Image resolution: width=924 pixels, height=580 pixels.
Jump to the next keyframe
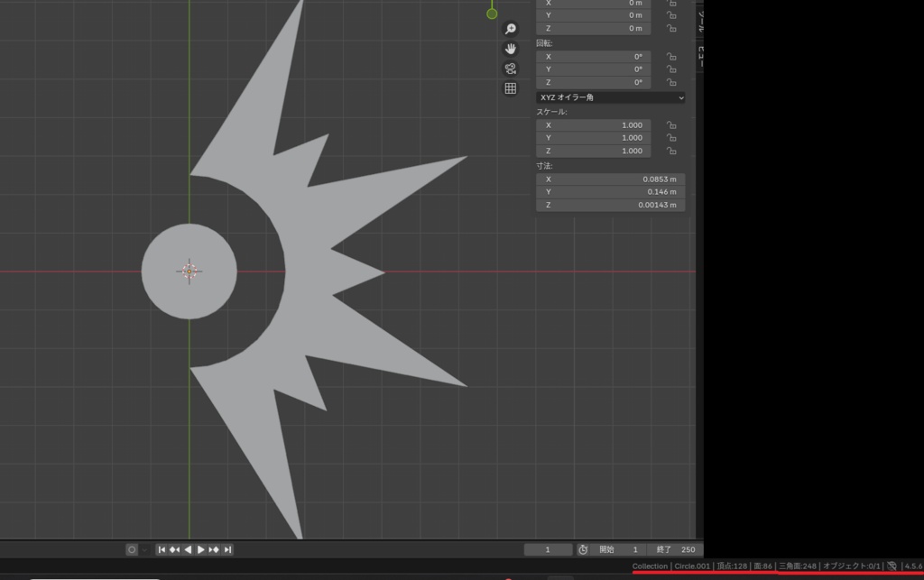(x=214, y=549)
